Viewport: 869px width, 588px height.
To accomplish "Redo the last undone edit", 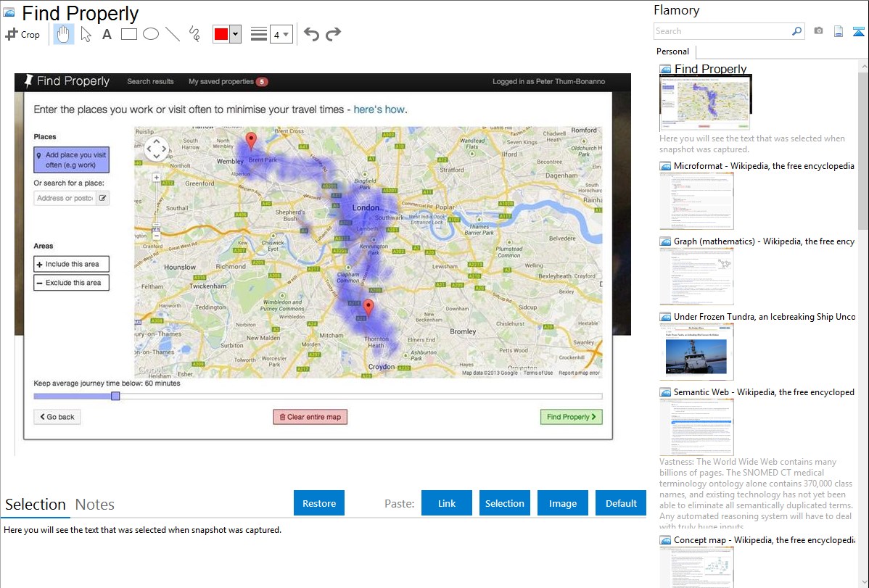I will [x=333, y=34].
